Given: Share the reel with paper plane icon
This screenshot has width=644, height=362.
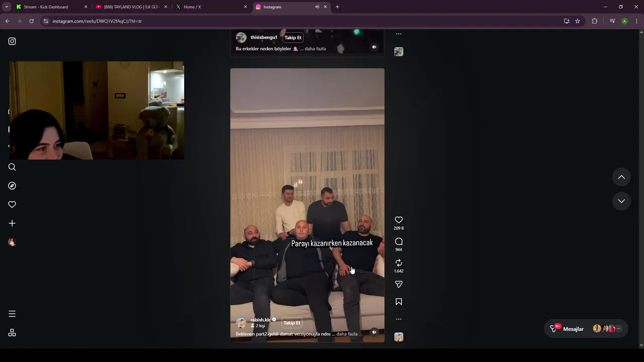Looking at the screenshot, I should tap(398, 285).
